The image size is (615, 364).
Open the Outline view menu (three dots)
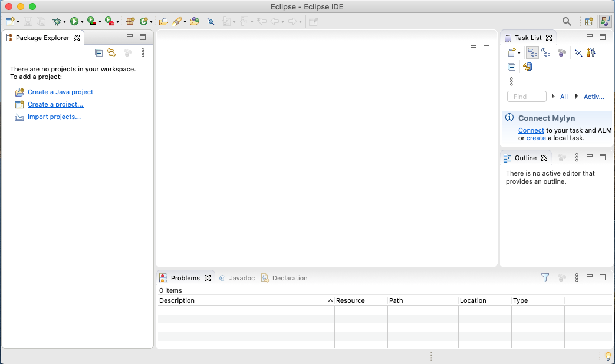point(577,157)
